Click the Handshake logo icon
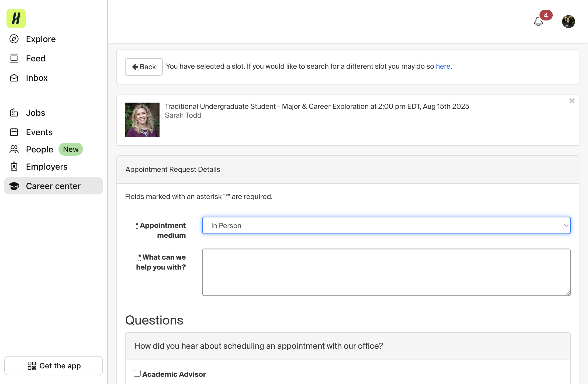Image resolution: width=588 pixels, height=384 pixels. pos(16,18)
